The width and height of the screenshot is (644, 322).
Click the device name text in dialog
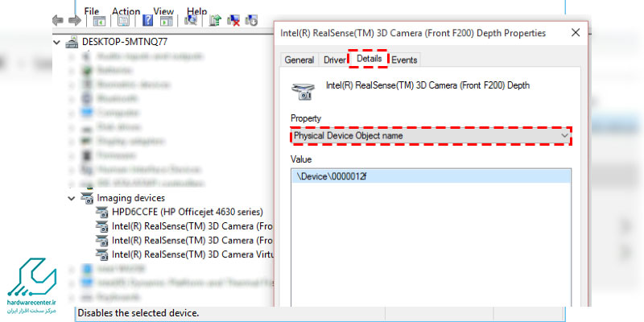pyautogui.click(x=427, y=86)
